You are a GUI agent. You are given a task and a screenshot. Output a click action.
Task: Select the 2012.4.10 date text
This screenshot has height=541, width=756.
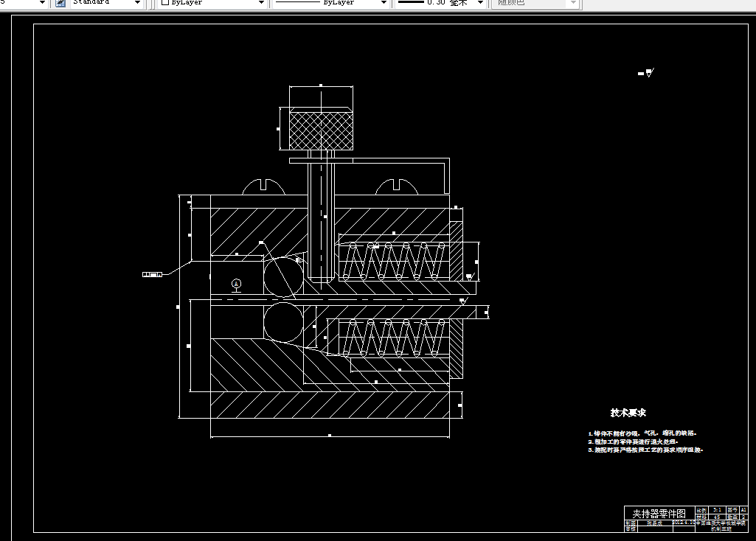point(683,523)
